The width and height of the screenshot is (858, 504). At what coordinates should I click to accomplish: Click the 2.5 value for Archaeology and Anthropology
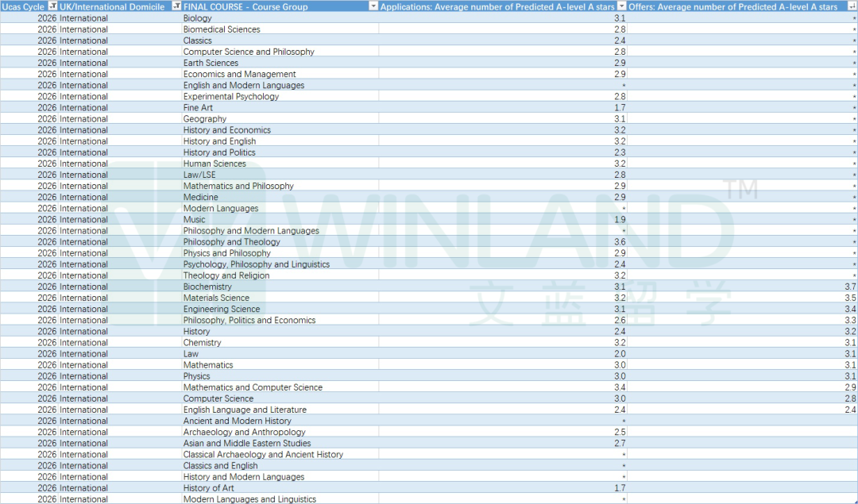coord(620,432)
